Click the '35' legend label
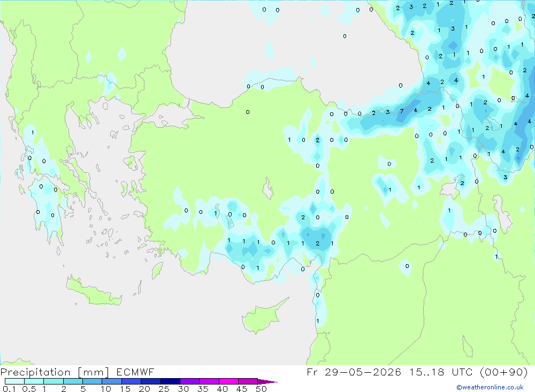 (203, 389)
